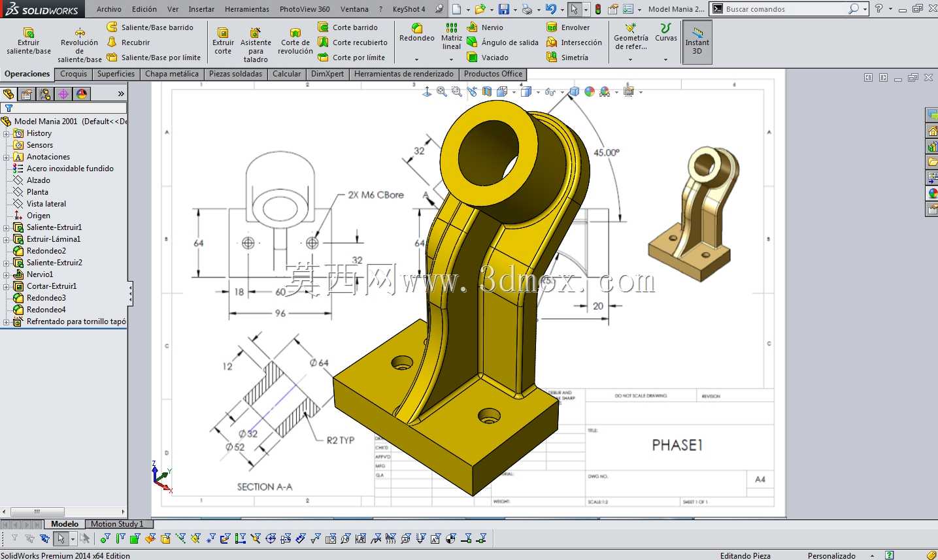
Task: Click the Redondeo fillet tool
Action: (417, 33)
